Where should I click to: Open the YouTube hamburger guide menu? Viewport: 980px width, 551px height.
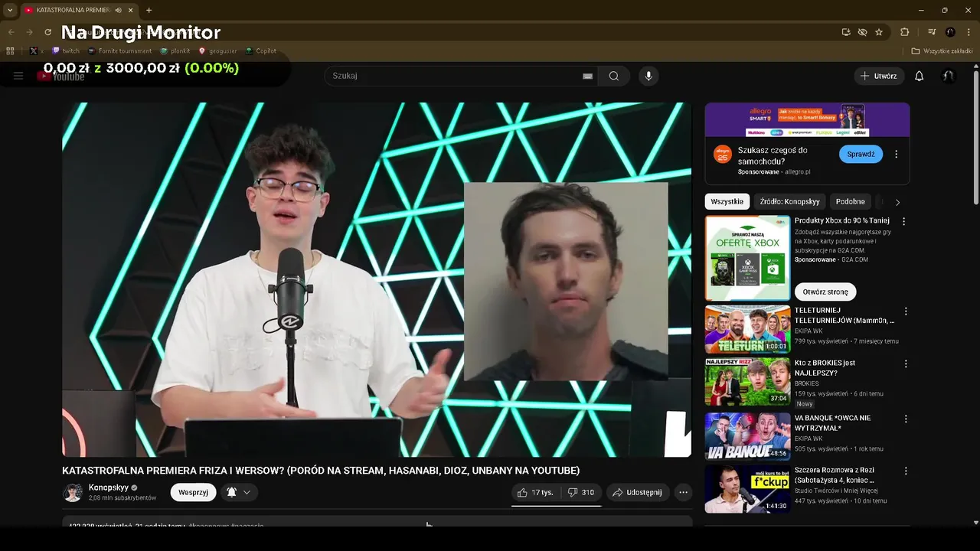(18, 76)
